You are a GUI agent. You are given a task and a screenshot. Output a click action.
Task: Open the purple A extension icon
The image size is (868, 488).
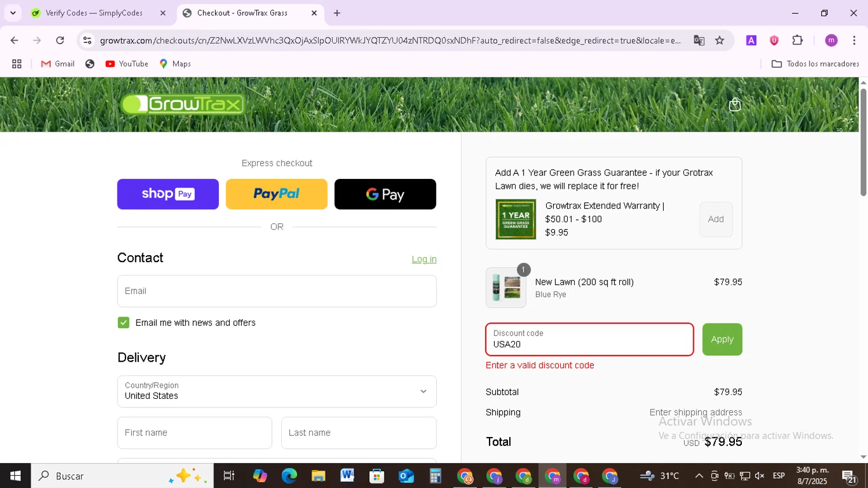coord(751,41)
